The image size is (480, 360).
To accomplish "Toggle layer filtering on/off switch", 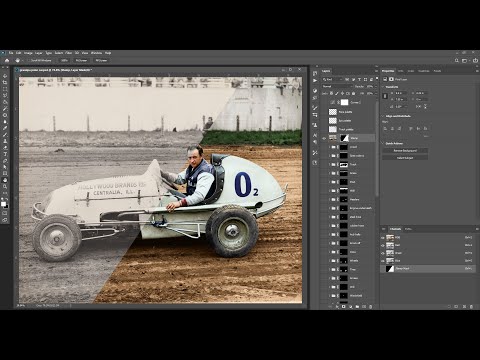I will coord(376,80).
